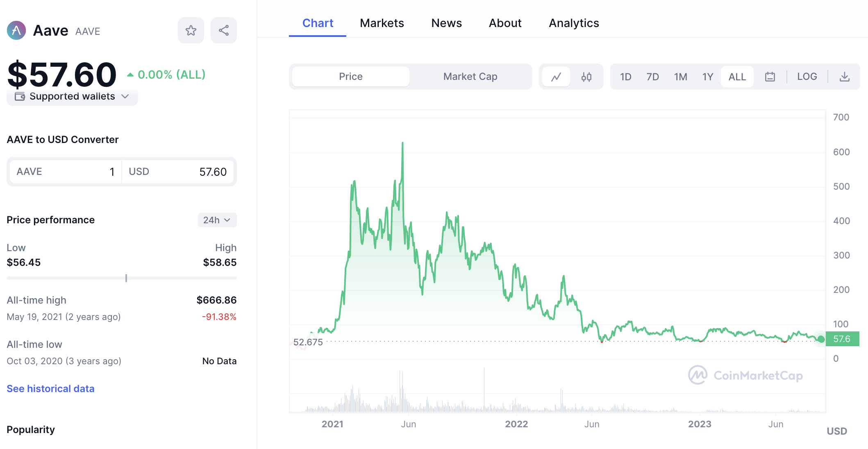This screenshot has width=868, height=449.
Task: Switch to the Analytics tab
Action: pyautogui.click(x=574, y=23)
